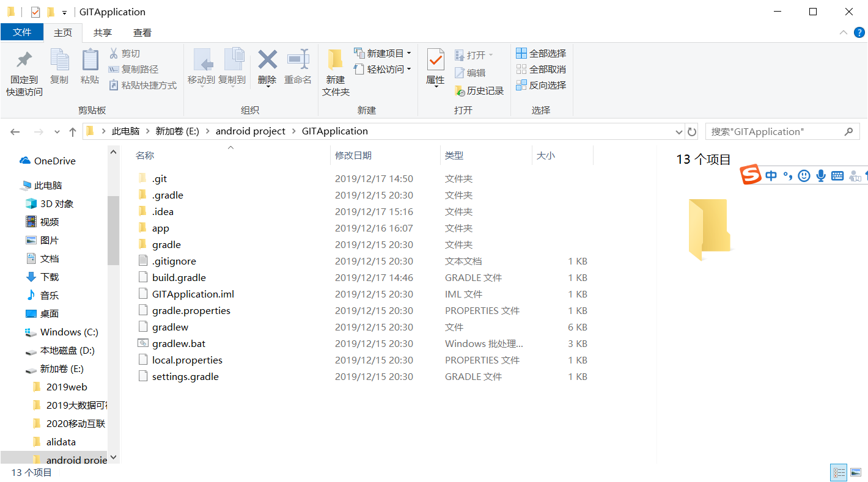This screenshot has width=868, height=482.
Task: Click the search magnifier icon
Action: [x=848, y=131]
